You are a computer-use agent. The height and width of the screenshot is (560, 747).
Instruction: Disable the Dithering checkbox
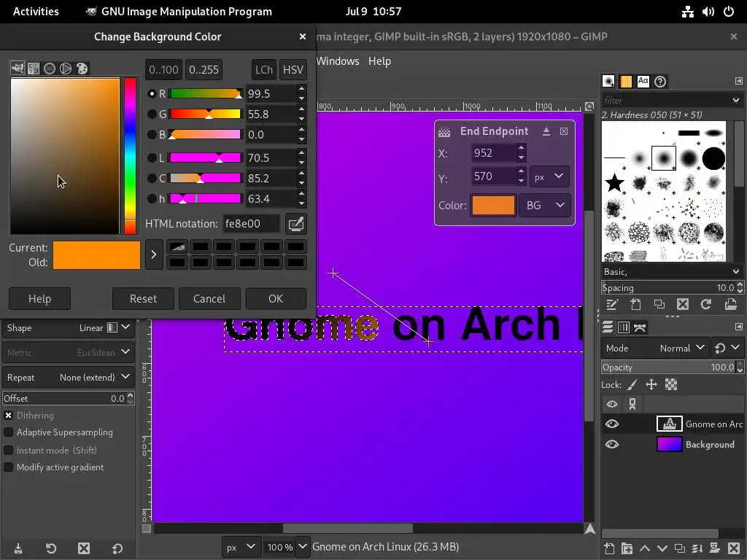[x=9, y=415]
